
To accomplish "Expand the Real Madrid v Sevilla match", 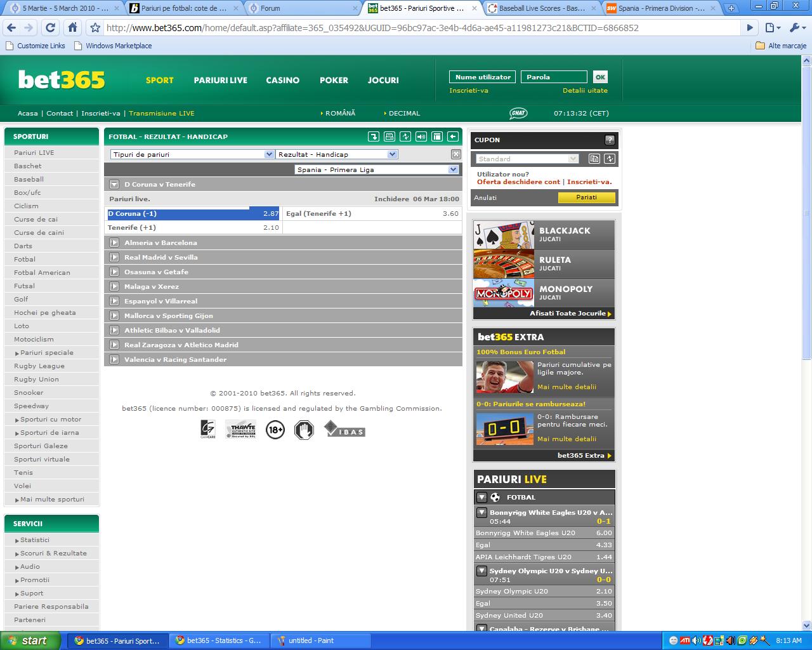I will 114,257.
